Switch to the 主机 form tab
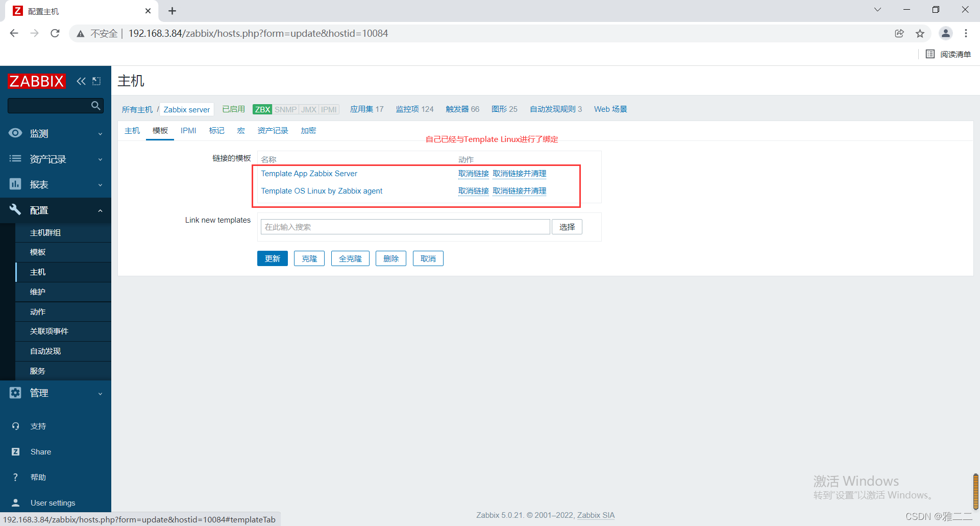This screenshot has height=526, width=980. coord(132,131)
